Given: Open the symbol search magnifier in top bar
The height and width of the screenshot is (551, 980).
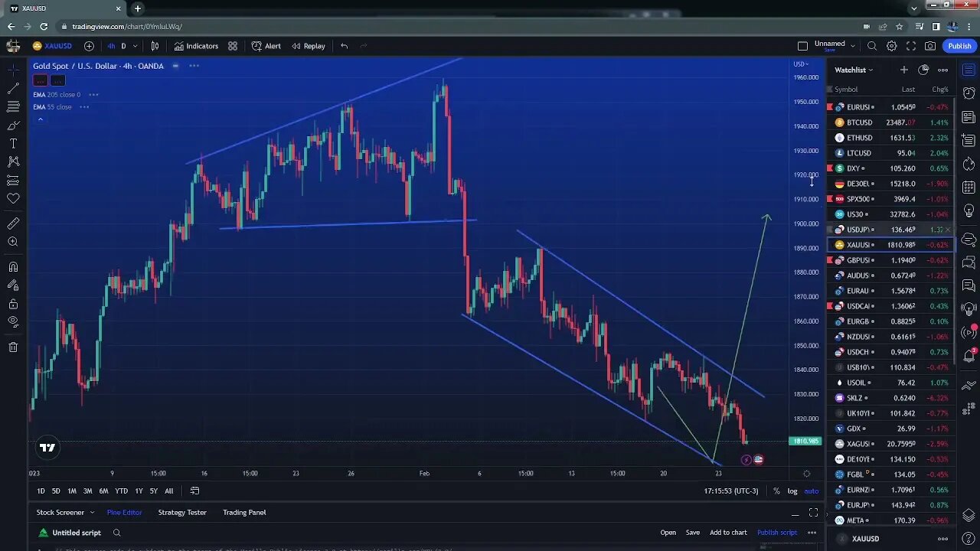Looking at the screenshot, I should click(x=872, y=46).
